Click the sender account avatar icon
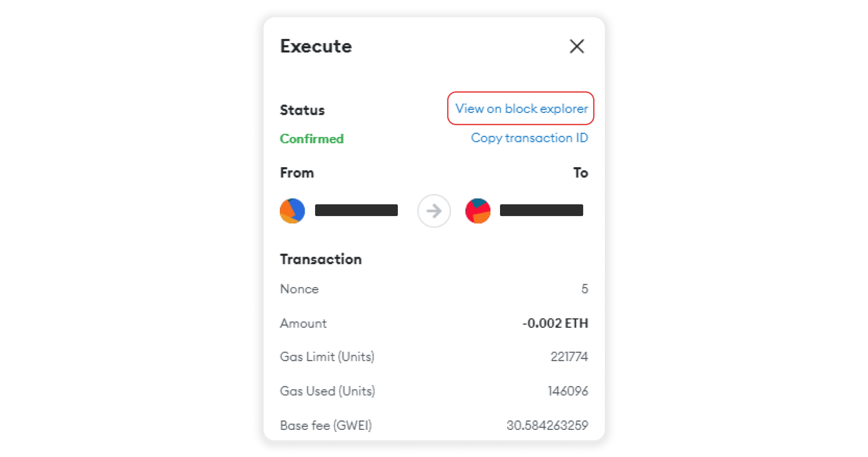This screenshot has width=868, height=457. (x=292, y=211)
